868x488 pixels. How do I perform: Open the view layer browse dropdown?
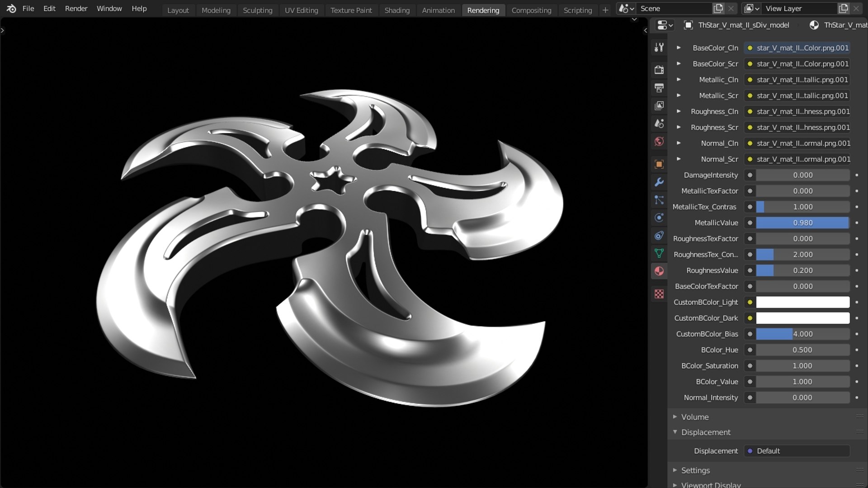(x=752, y=9)
